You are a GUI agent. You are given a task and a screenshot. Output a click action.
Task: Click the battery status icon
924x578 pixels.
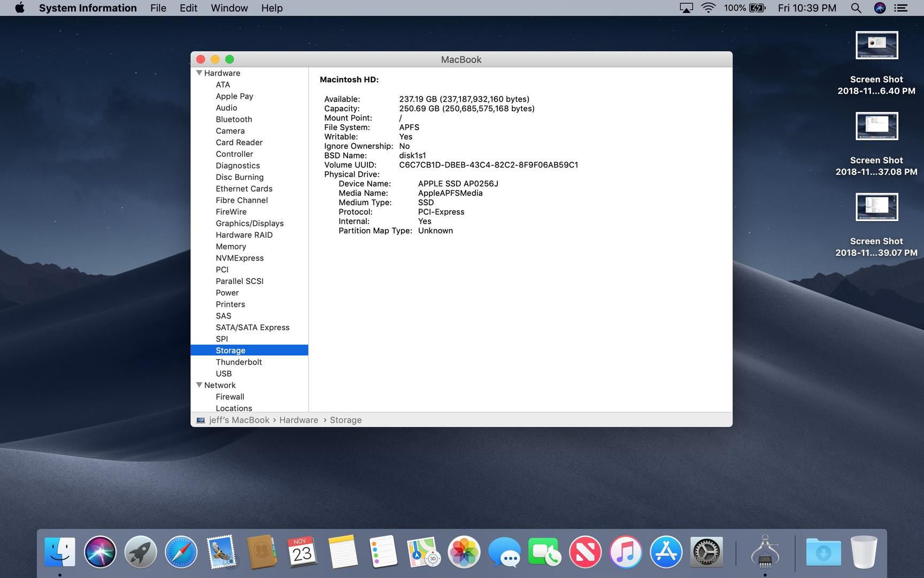758,8
